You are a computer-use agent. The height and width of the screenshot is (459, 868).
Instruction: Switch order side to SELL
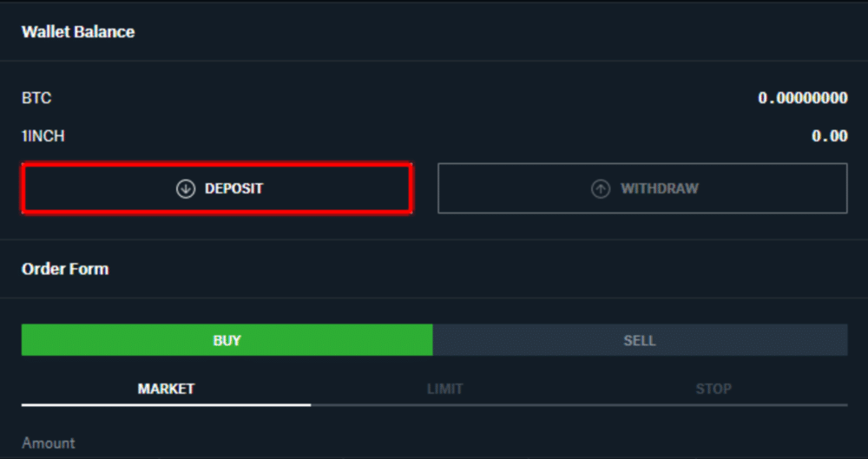[x=640, y=340]
